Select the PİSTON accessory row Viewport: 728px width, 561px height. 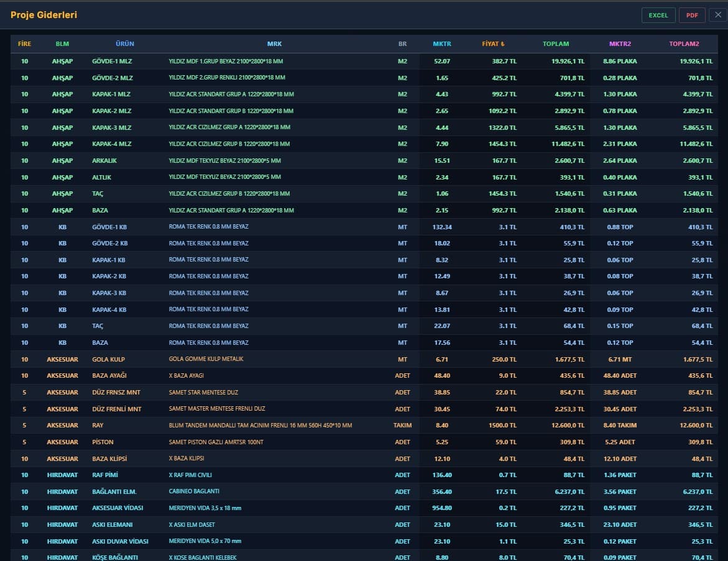pyautogui.click(x=103, y=442)
